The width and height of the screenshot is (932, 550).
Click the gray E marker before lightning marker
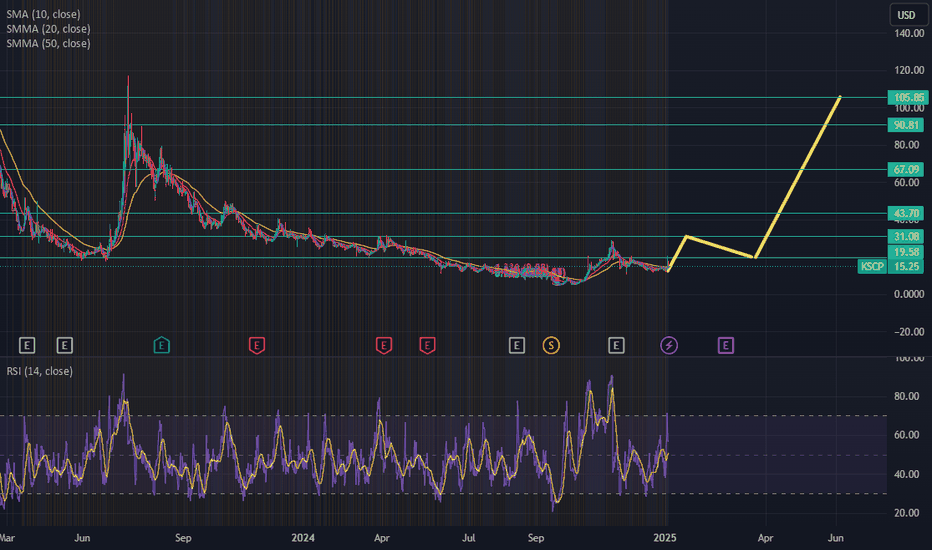(x=616, y=345)
